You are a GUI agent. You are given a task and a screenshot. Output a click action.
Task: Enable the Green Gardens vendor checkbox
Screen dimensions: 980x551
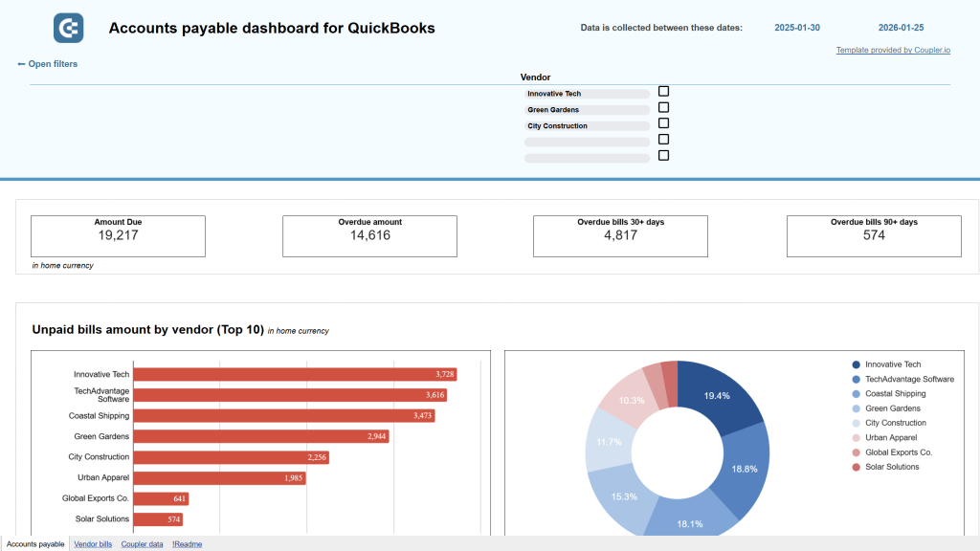click(x=663, y=108)
